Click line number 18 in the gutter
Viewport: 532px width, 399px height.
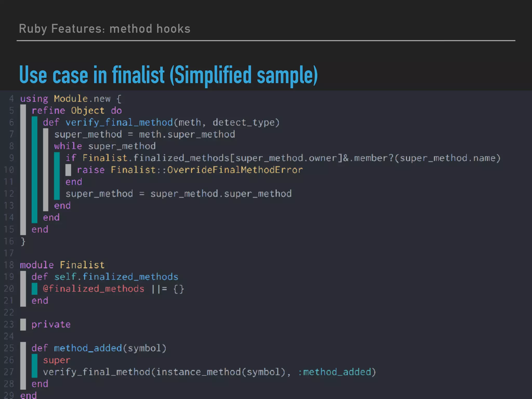pyautogui.click(x=9, y=265)
